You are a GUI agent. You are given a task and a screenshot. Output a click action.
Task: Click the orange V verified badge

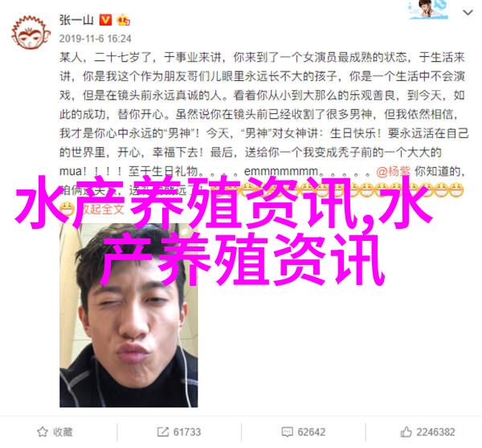tap(105, 20)
